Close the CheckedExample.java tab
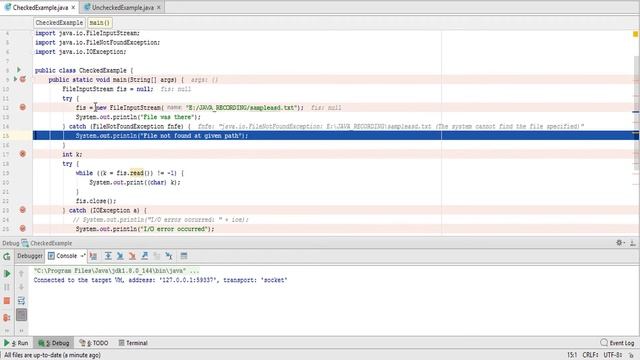This screenshot has height=360, width=640. tap(73, 7)
